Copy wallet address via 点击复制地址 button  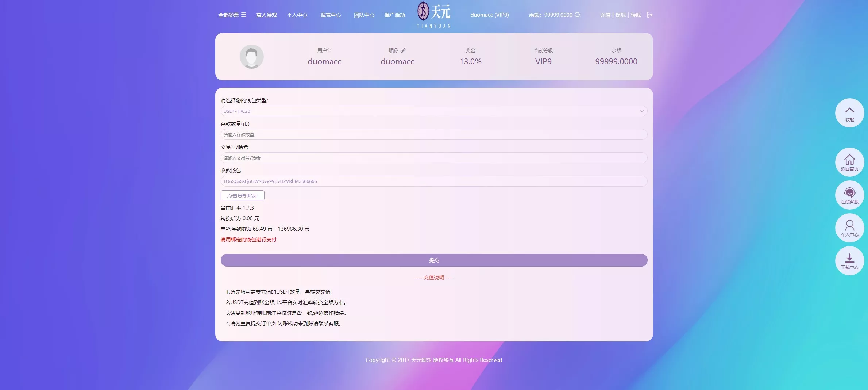tap(242, 195)
